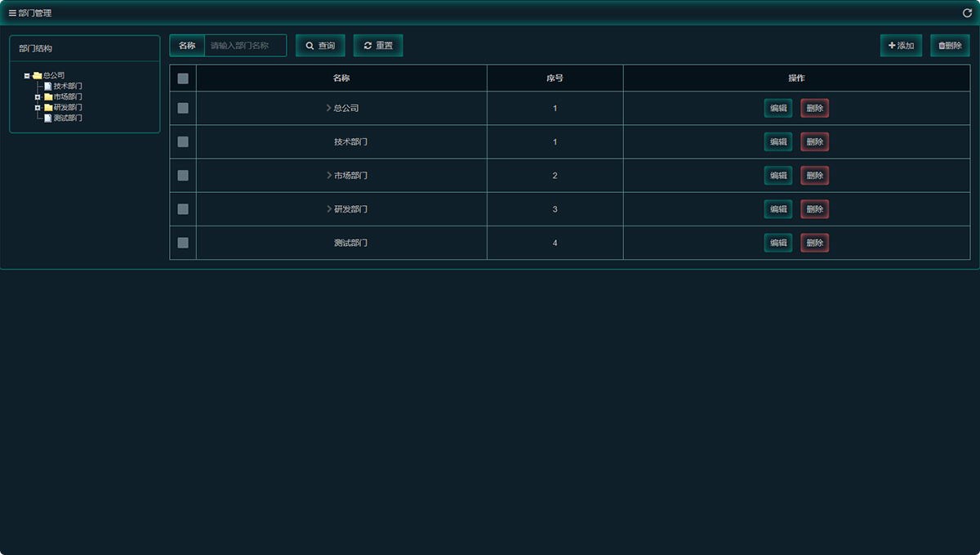Check the 市场部门 row checkbox

[x=183, y=176]
